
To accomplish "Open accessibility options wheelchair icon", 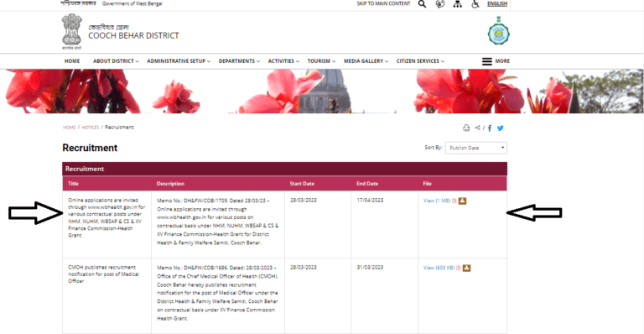I will pos(475,4).
